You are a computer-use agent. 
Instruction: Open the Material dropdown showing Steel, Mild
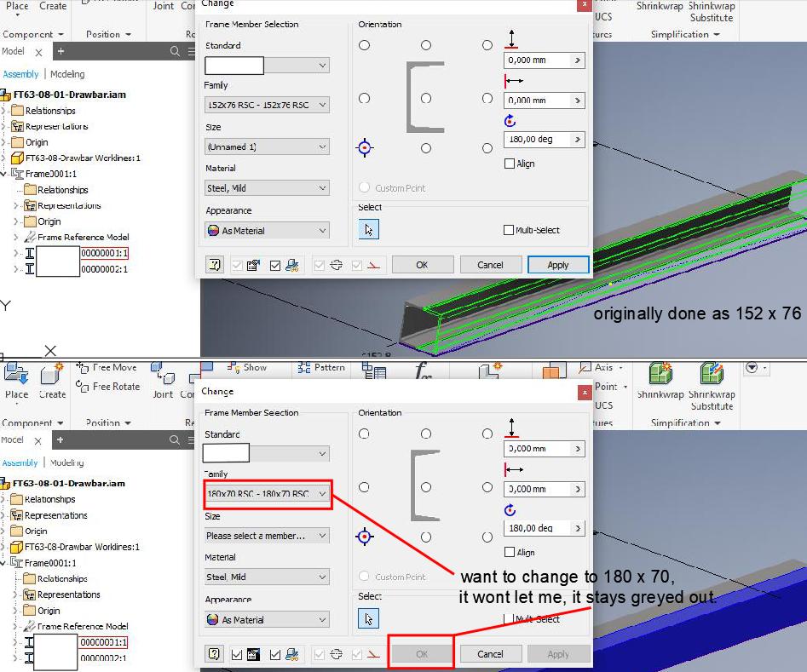click(267, 187)
